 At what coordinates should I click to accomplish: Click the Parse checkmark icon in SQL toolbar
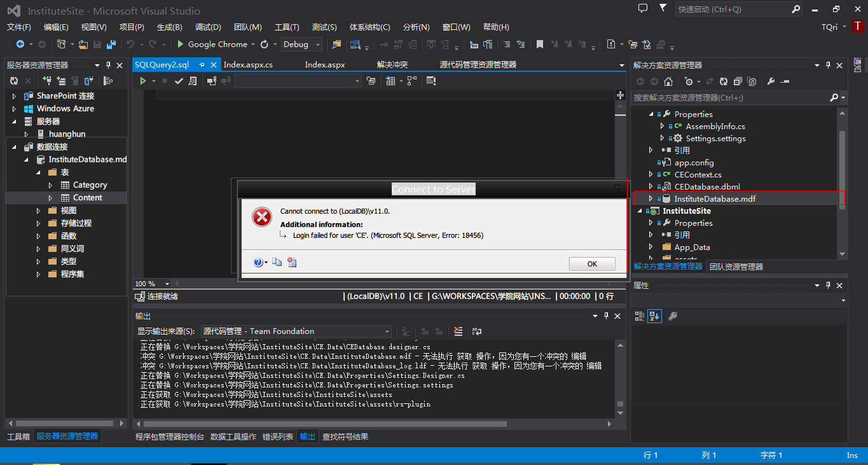pos(179,81)
